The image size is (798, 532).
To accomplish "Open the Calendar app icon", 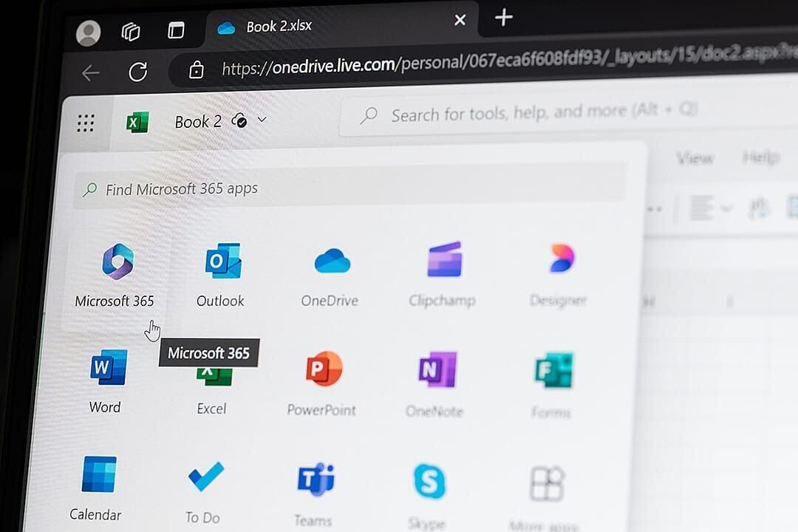I will point(99,474).
